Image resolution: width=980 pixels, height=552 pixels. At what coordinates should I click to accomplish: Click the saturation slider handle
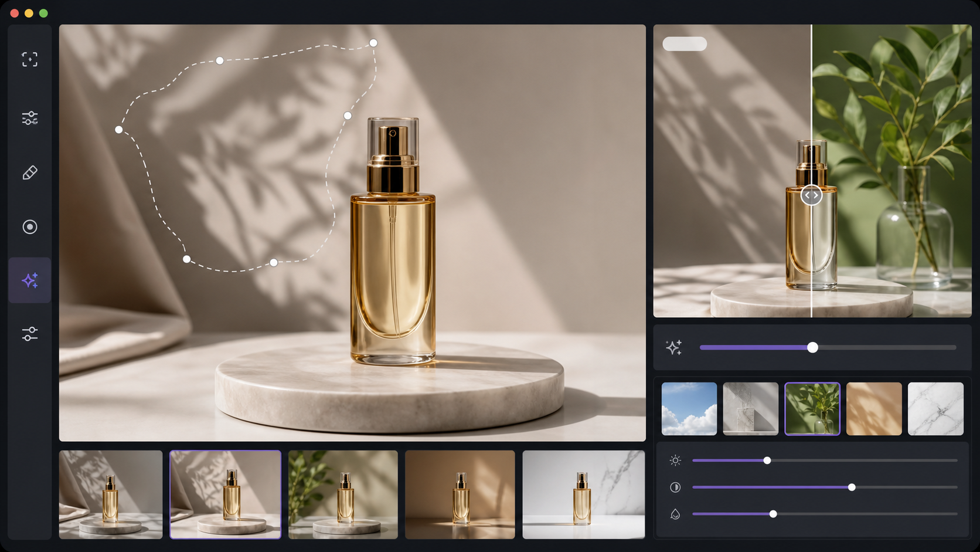[773, 514]
